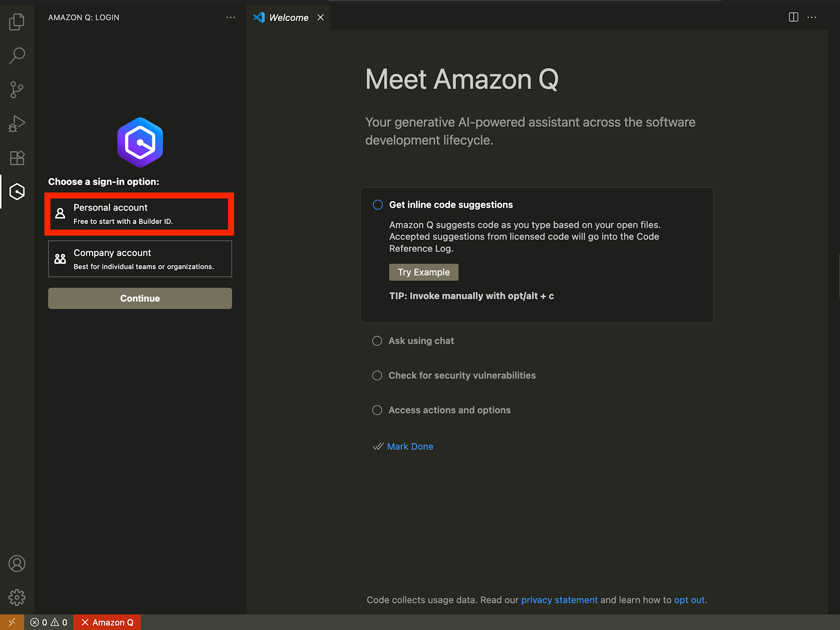Toggle the Check for security vulnerabilities circle

click(x=377, y=375)
